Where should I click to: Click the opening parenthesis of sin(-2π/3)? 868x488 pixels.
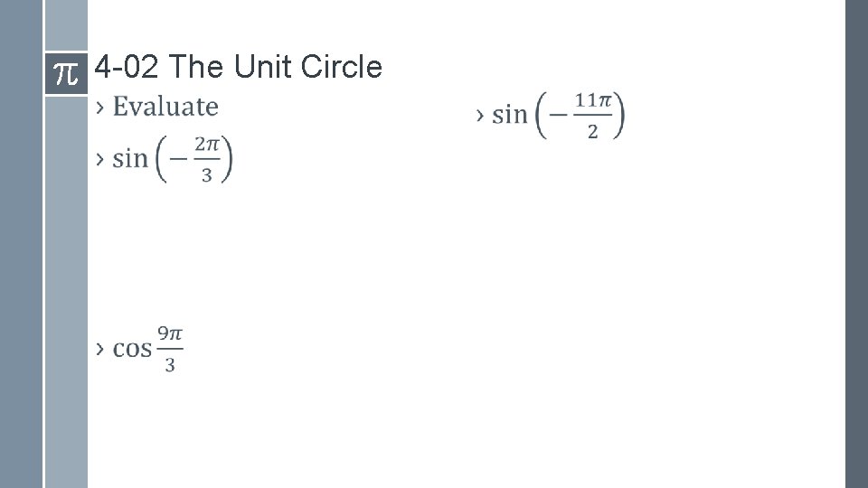coord(163,159)
